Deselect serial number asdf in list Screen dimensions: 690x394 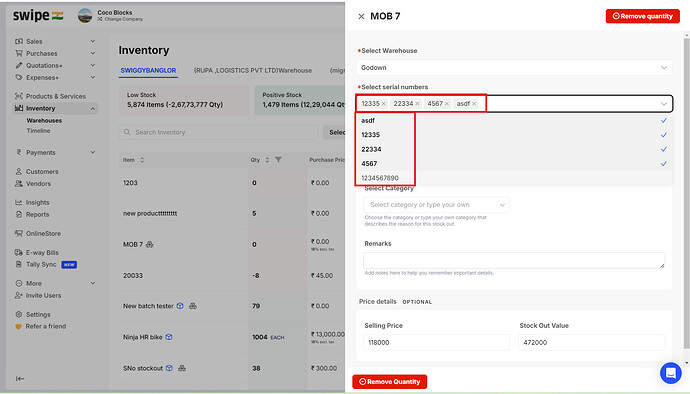(514, 120)
